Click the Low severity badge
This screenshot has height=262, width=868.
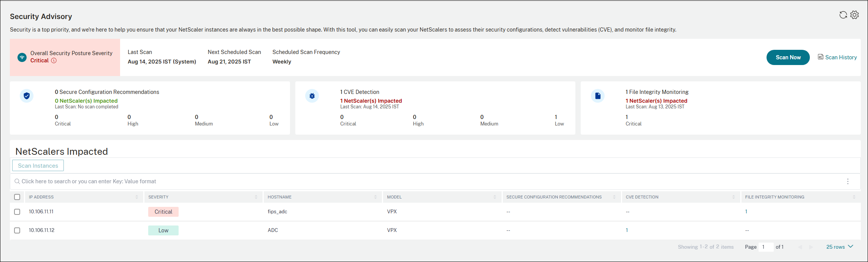pyautogui.click(x=163, y=230)
